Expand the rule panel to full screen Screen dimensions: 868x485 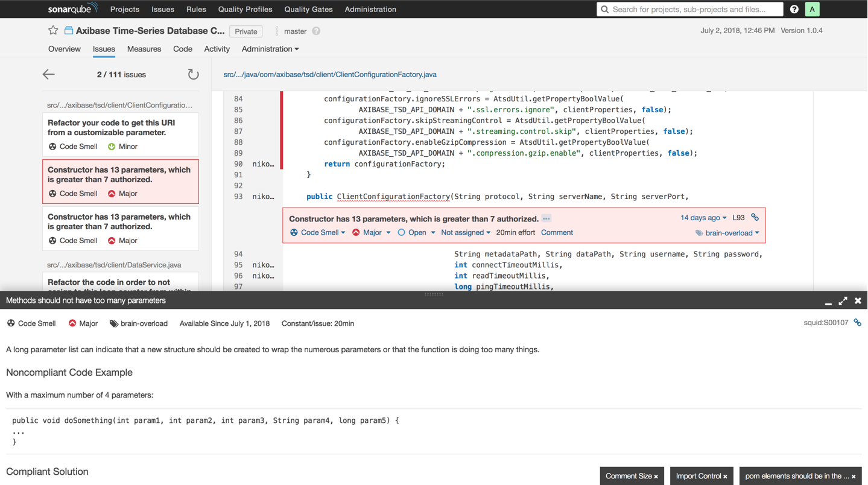point(843,300)
